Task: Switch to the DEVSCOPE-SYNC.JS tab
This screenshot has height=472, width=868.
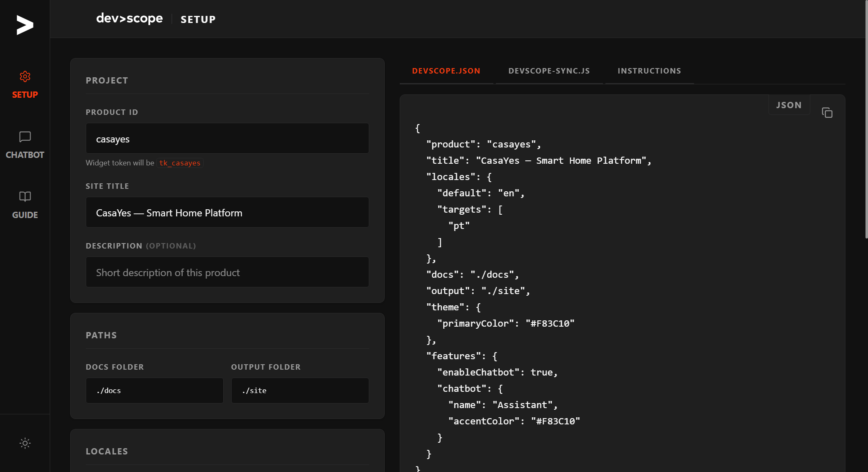Action: [x=549, y=71]
